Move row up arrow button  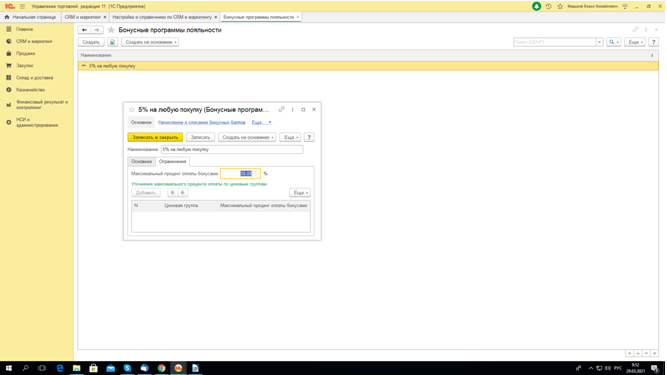(172, 193)
